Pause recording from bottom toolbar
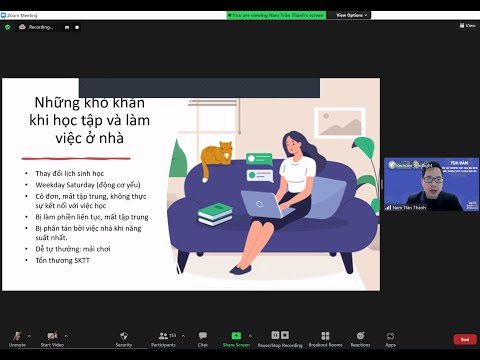This screenshot has width=480, height=360. pos(275,335)
